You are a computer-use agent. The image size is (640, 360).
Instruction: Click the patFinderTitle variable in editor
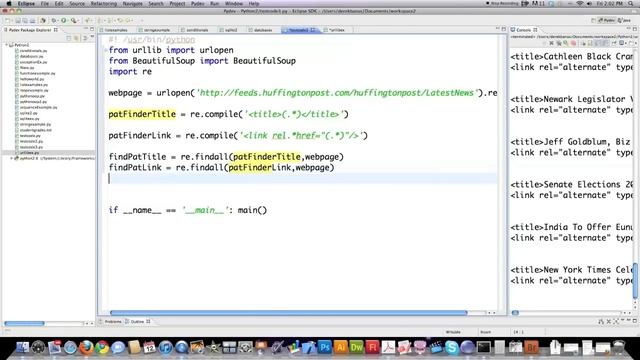[x=142, y=114]
